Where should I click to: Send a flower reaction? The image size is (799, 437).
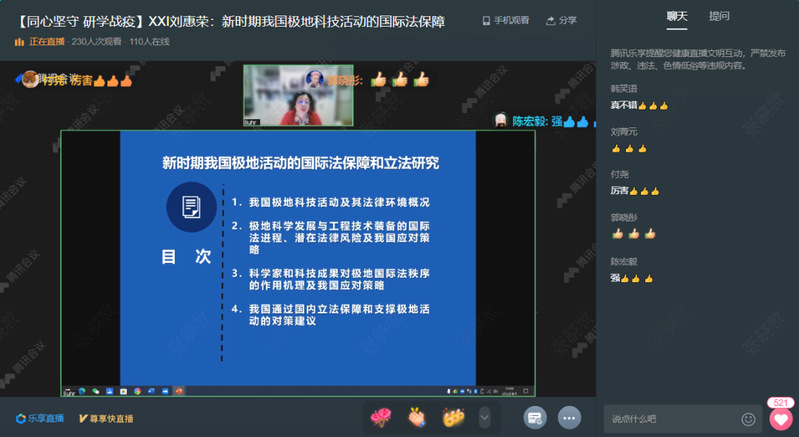(x=381, y=416)
